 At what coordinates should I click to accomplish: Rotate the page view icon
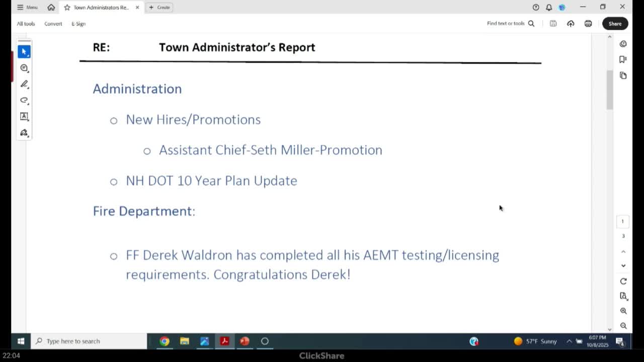pyautogui.click(x=623, y=281)
